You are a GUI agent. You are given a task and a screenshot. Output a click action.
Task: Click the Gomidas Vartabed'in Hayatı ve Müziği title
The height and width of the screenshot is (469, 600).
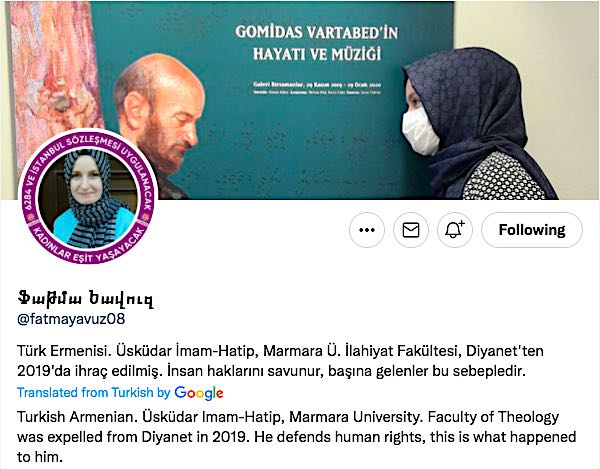(317, 43)
